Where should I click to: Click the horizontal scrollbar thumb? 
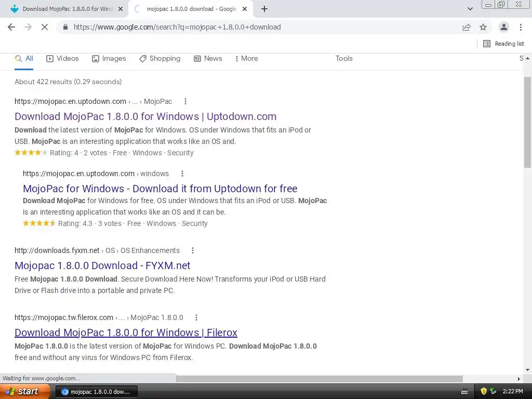point(320,379)
